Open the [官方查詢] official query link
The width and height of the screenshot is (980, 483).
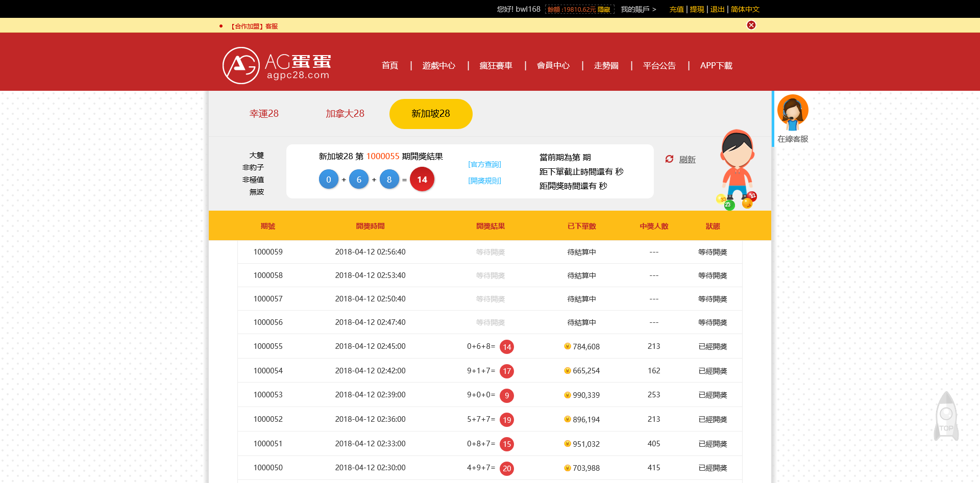click(x=484, y=164)
